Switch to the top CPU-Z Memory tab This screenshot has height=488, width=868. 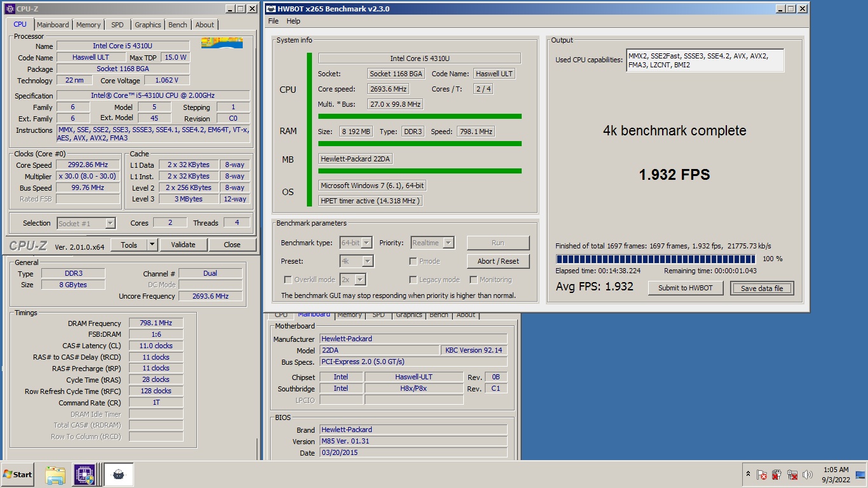[x=88, y=25]
